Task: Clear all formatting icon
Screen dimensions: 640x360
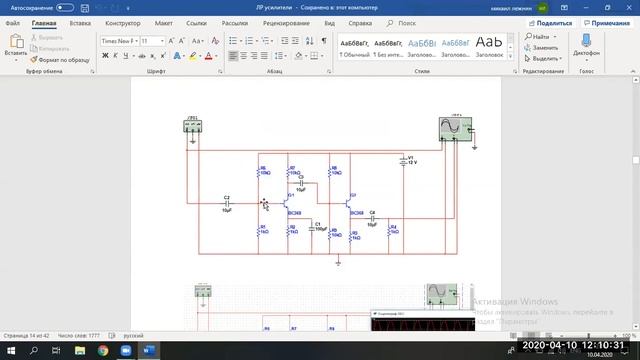Action: [215, 41]
